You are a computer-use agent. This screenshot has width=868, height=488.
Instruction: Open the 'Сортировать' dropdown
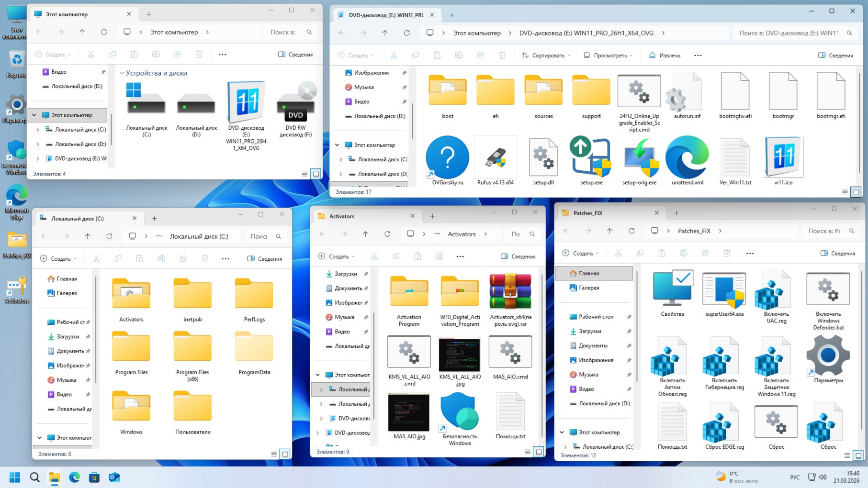pos(546,55)
